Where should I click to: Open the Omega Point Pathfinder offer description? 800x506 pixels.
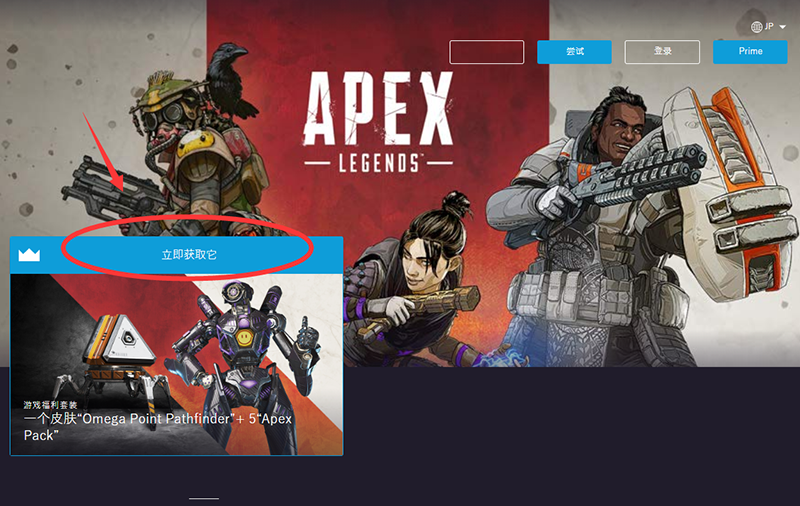[x=158, y=426]
